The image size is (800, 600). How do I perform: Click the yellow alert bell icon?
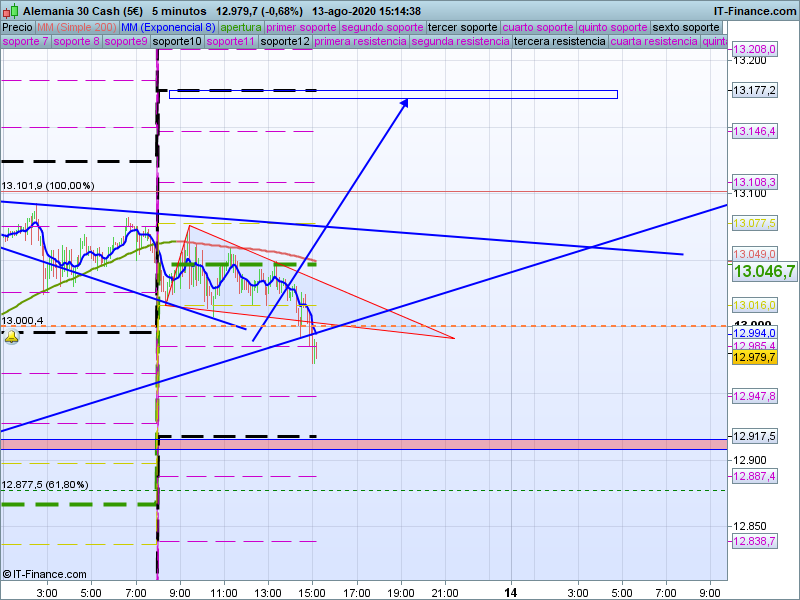[11, 337]
